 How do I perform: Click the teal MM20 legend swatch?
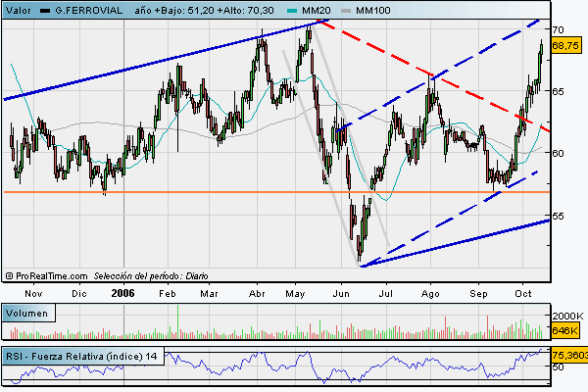[x=292, y=11]
